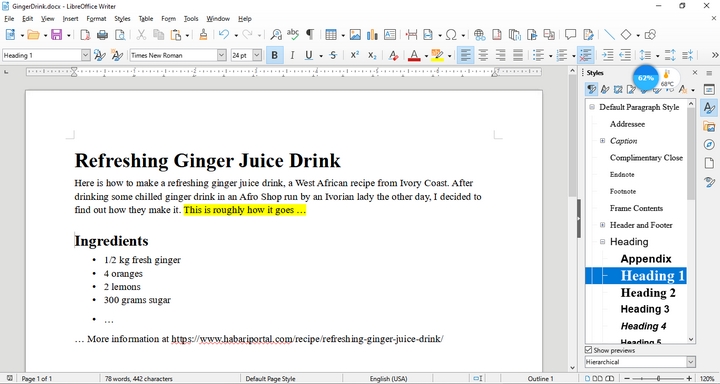Insert a hyperlink
Image resolution: width=720 pixels, height=384 pixels.
tap(479, 34)
